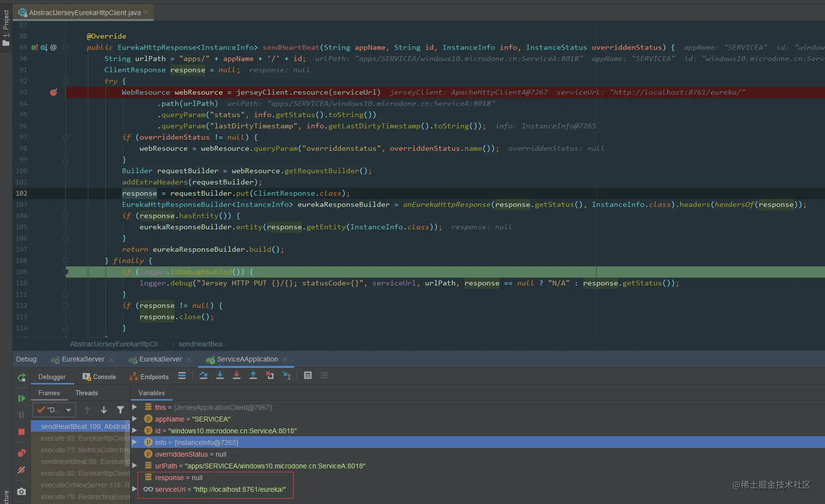Image resolution: width=825 pixels, height=504 pixels.
Task: Click the Step Into debugger icon
Action: [x=220, y=375]
